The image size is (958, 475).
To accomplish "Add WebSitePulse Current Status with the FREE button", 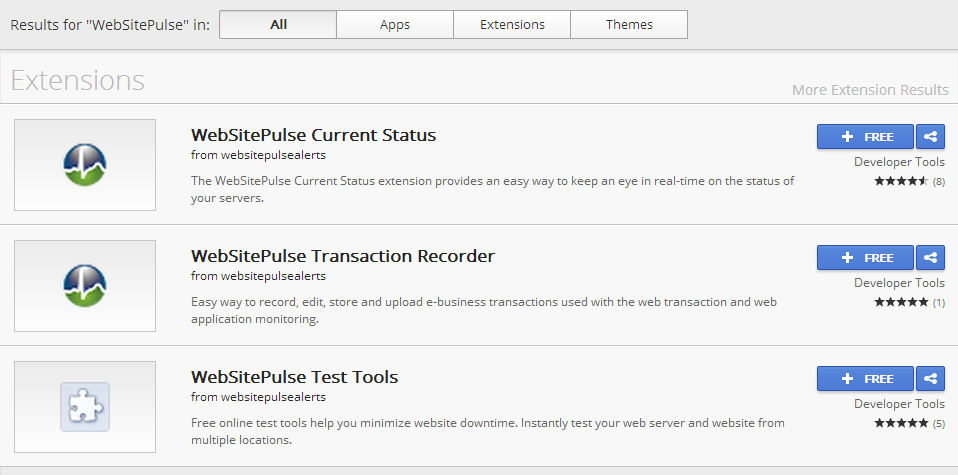I will pyautogui.click(x=865, y=137).
